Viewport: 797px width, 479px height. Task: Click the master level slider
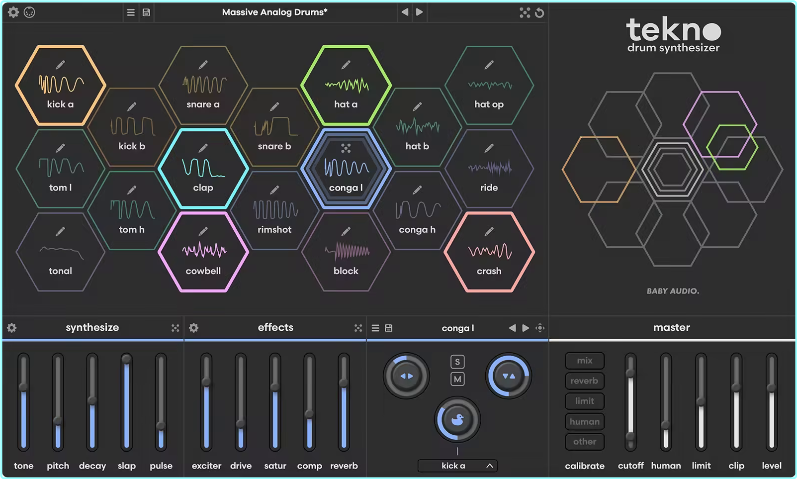(x=772, y=402)
